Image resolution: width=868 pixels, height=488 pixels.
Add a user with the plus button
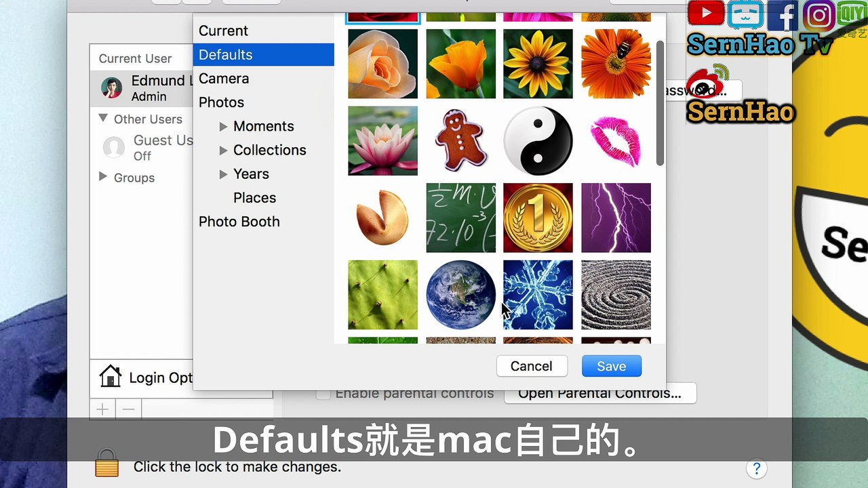[x=102, y=409]
